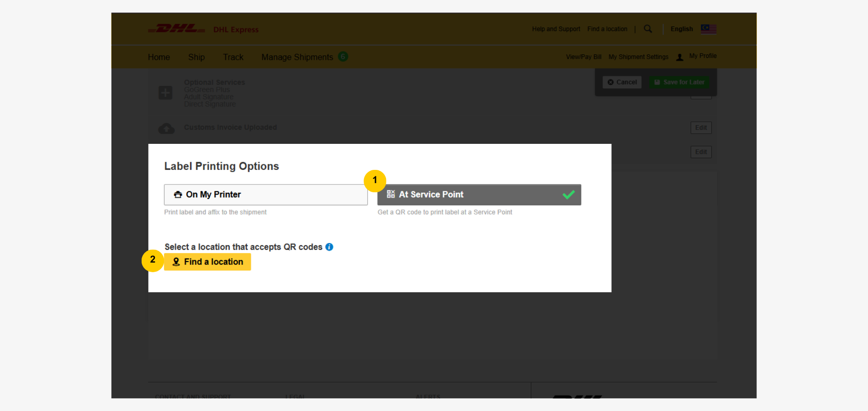Image resolution: width=868 pixels, height=411 pixels.
Task: Click the yellow Find a location button
Action: point(207,262)
